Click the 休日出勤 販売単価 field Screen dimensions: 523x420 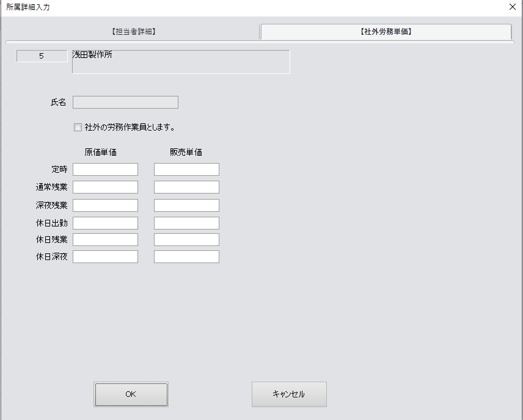186,223
